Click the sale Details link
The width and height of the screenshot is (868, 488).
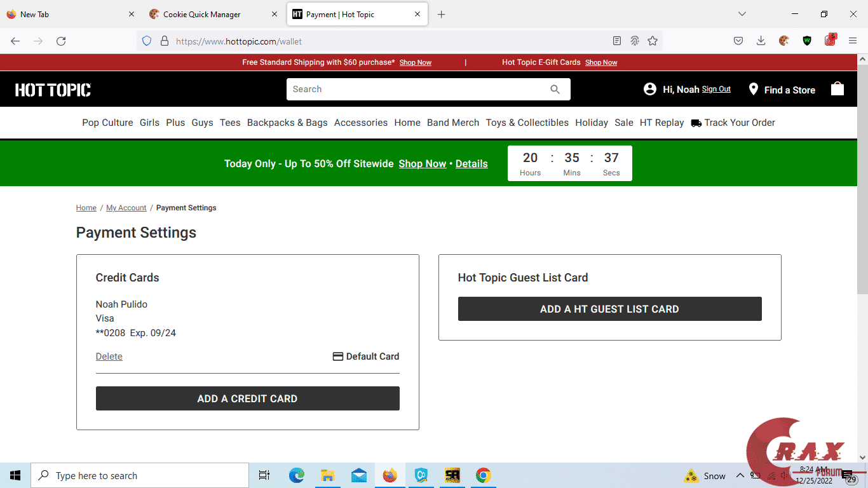pyautogui.click(x=471, y=163)
